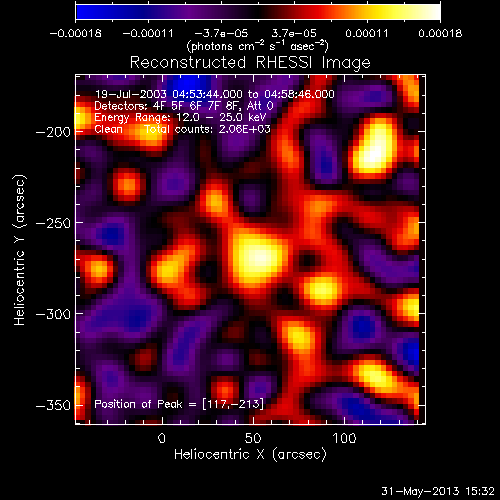Click the 'Position of Peak = [117,-213]' annotation
The image size is (500, 500).
tap(179, 404)
